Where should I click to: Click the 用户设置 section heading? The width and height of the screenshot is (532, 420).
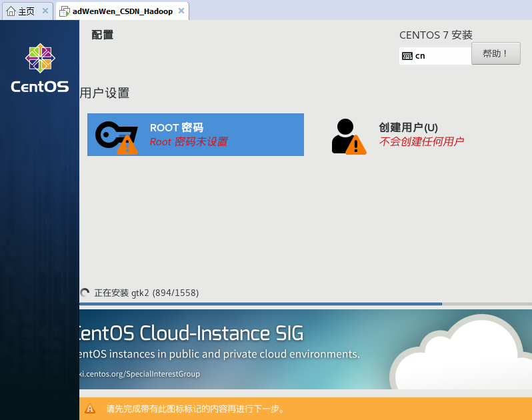(x=105, y=93)
